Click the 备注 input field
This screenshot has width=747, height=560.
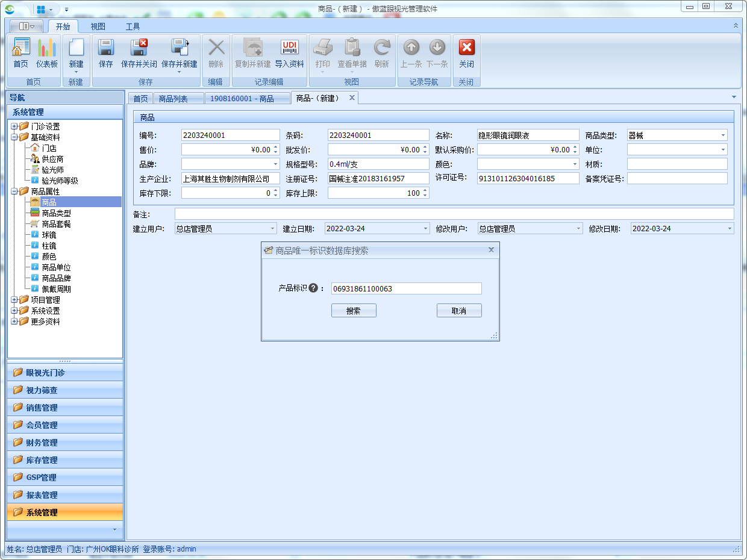(x=454, y=214)
